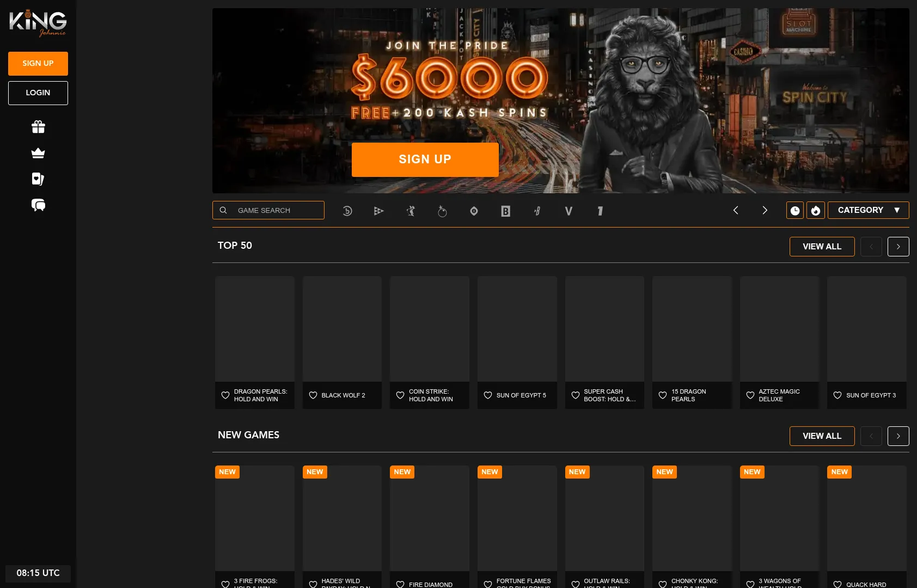Toggle heart on Sun of Egypt 5
Viewport: 917px width, 588px height.
[x=488, y=395]
